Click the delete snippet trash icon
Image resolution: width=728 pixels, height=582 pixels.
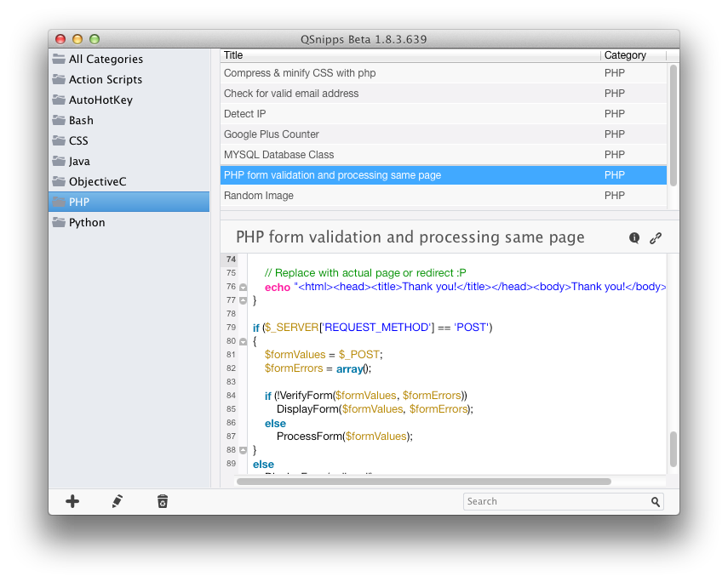[x=163, y=501]
